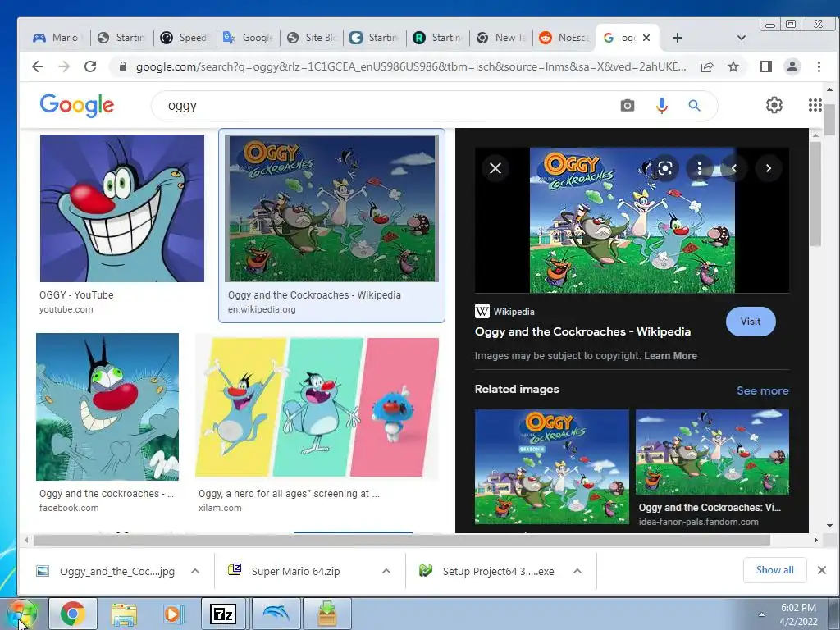Open the Chrome profile avatar
This screenshot has width=840, height=630.
pos(792,66)
